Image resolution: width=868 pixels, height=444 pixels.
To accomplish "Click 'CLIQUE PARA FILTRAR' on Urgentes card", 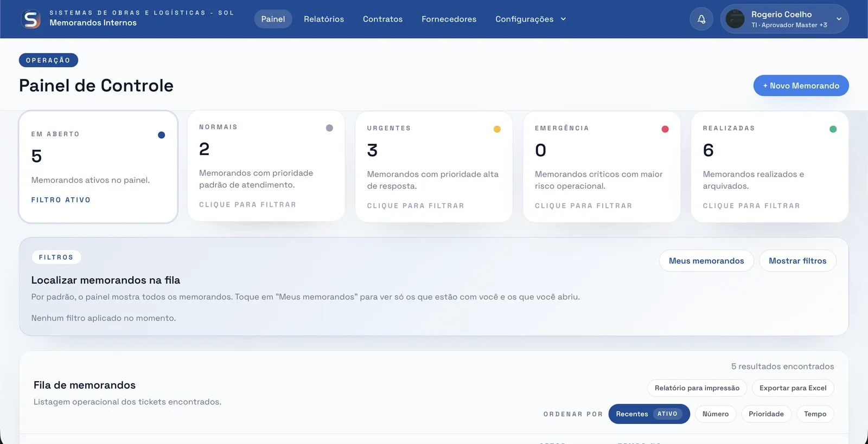I will 416,206.
